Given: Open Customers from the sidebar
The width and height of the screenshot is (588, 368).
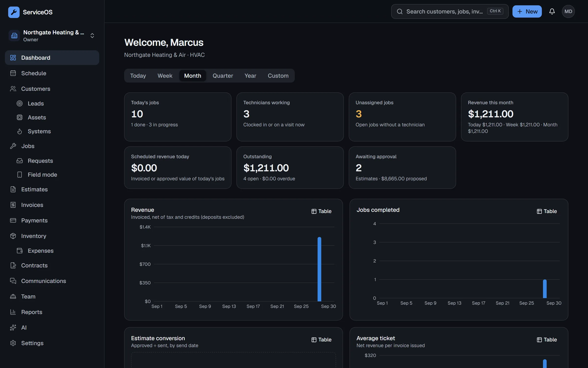Looking at the screenshot, I should (x=52, y=89).
